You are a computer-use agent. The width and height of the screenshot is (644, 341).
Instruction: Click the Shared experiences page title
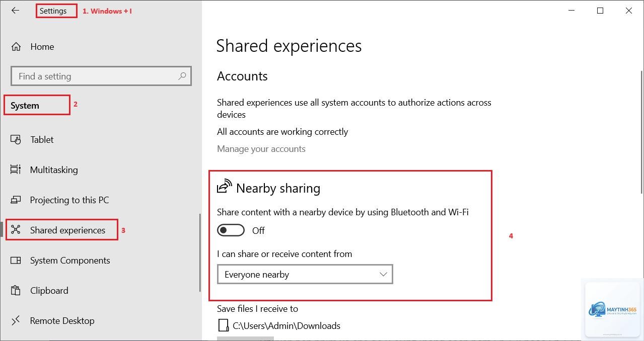(289, 46)
